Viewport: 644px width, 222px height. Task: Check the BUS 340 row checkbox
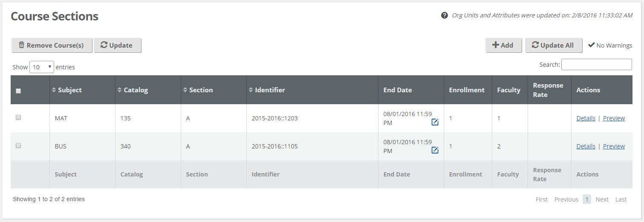[x=18, y=145]
